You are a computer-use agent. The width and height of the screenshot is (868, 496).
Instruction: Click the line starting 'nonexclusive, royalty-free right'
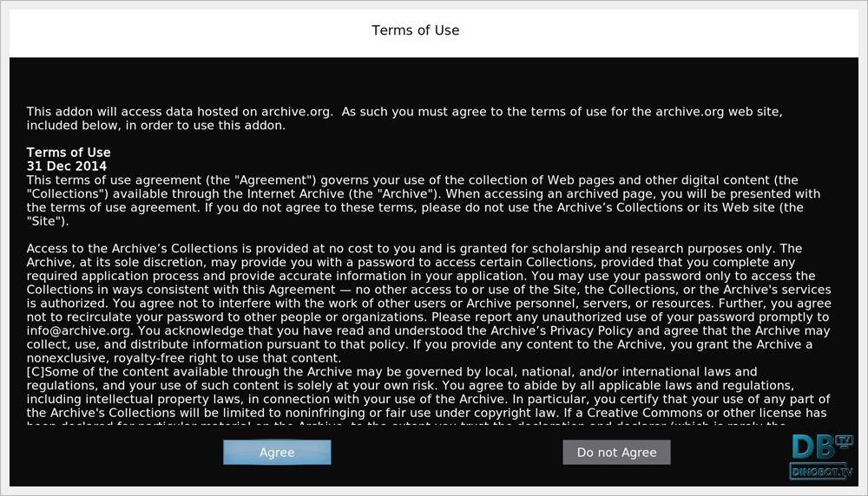(x=184, y=358)
